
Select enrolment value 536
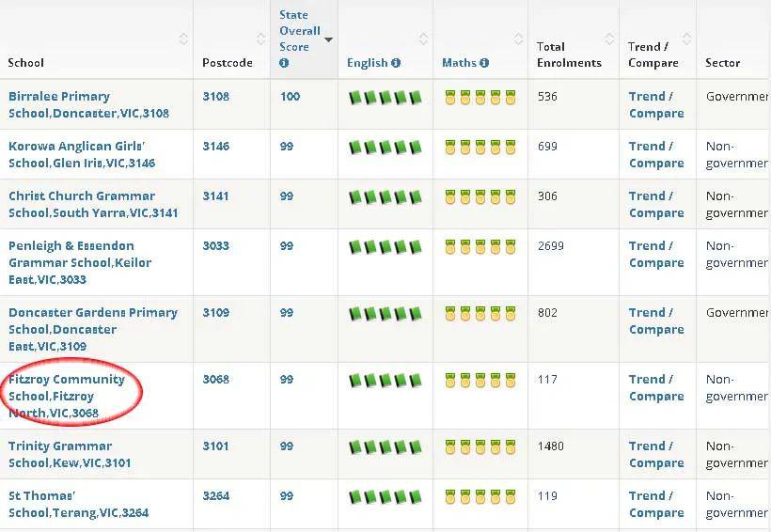pyautogui.click(x=547, y=97)
